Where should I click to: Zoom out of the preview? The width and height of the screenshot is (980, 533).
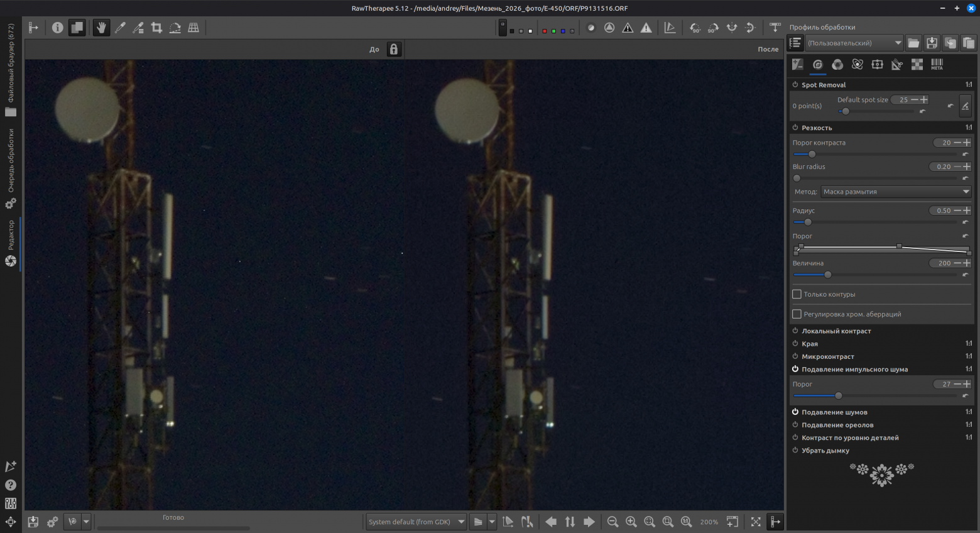[x=612, y=522]
